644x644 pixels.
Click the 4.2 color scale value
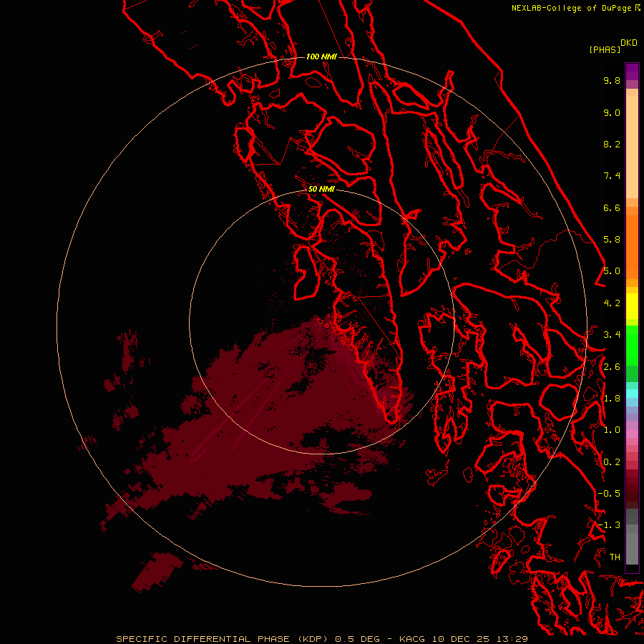pos(612,303)
